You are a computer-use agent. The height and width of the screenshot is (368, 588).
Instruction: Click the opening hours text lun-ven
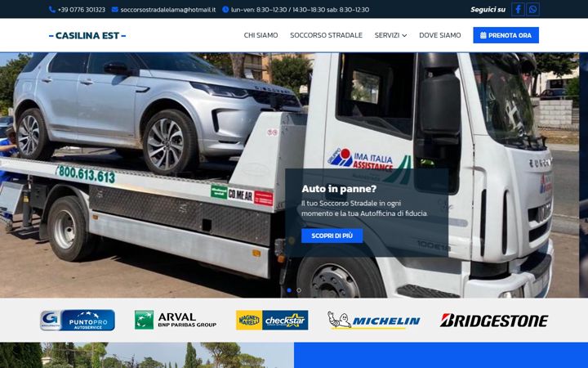point(300,10)
